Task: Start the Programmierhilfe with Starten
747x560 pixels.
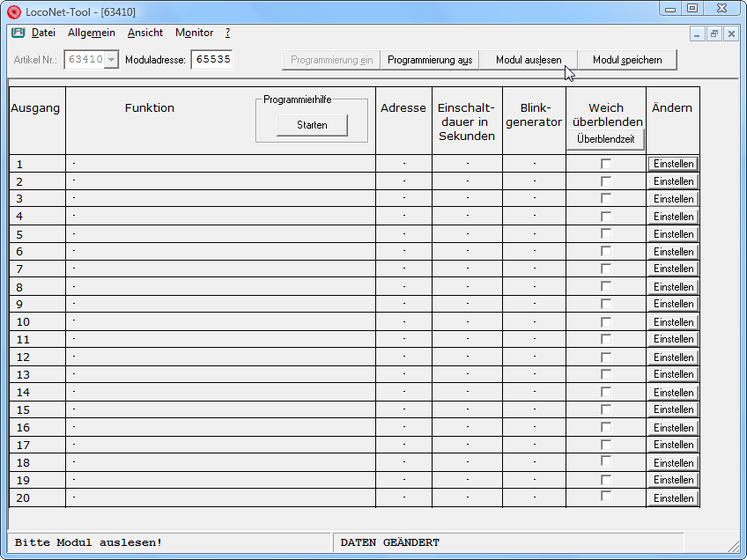Action: coord(312,125)
